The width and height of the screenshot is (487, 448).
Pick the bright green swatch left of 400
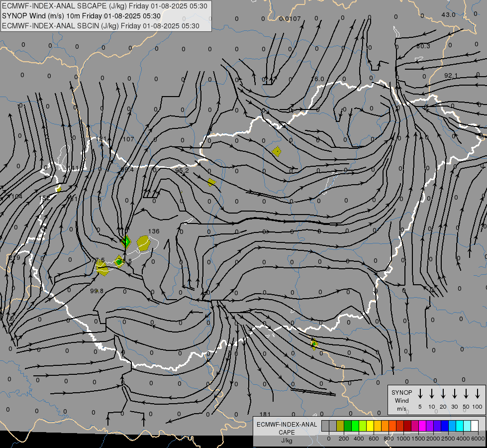pos(355,426)
